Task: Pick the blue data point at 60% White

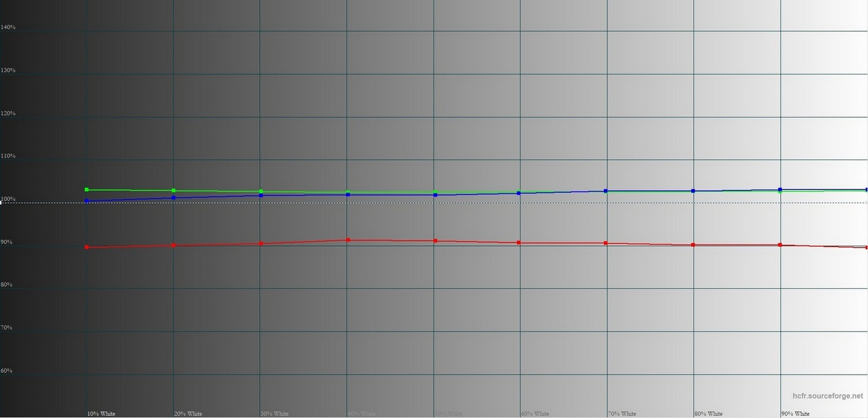Action: coord(519,193)
